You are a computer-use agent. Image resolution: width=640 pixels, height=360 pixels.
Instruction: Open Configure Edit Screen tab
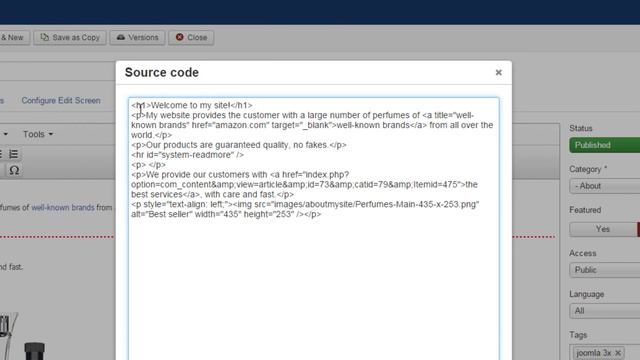click(61, 100)
